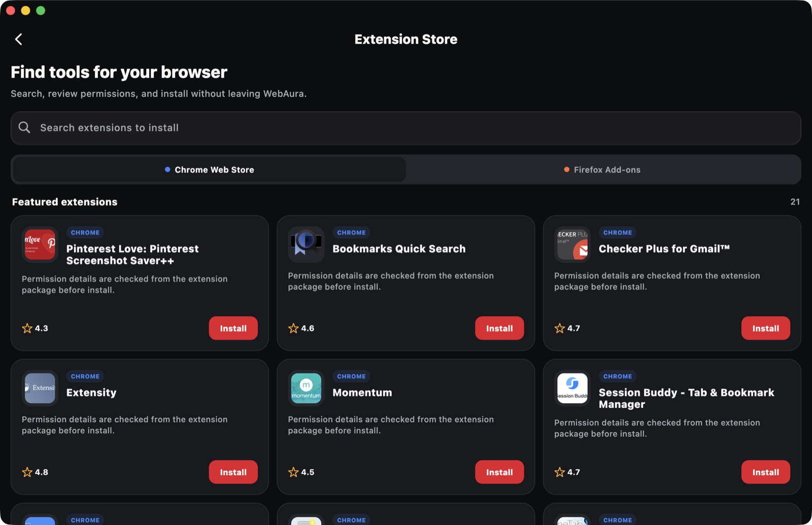Click the Momentum permission details description
This screenshot has width=812, height=525.
tap(391, 425)
